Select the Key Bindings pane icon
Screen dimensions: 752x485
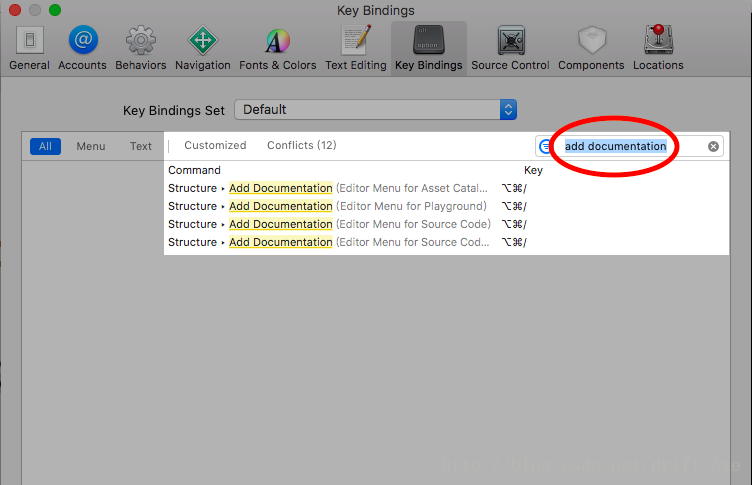428,48
